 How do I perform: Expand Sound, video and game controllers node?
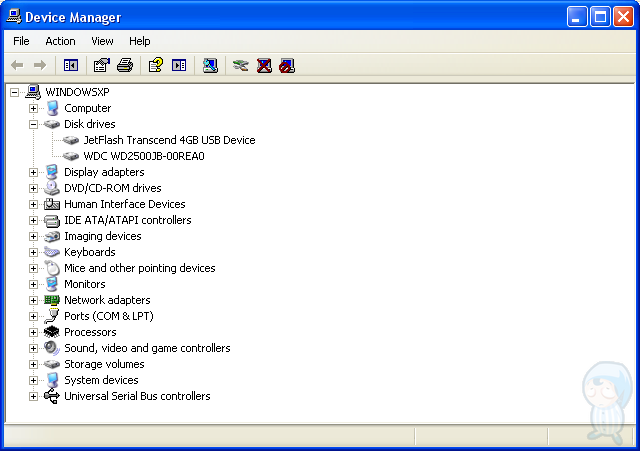pyautogui.click(x=33, y=348)
